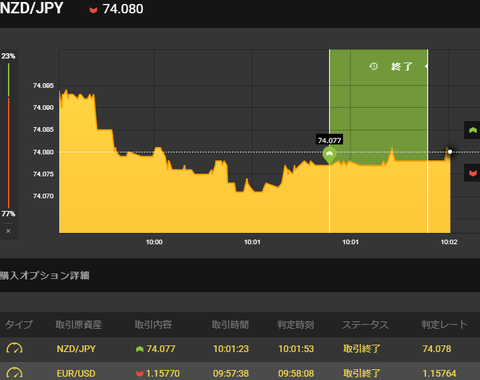Click the green up arrow beside 74.077 in table
480x380 pixels.
point(140,349)
